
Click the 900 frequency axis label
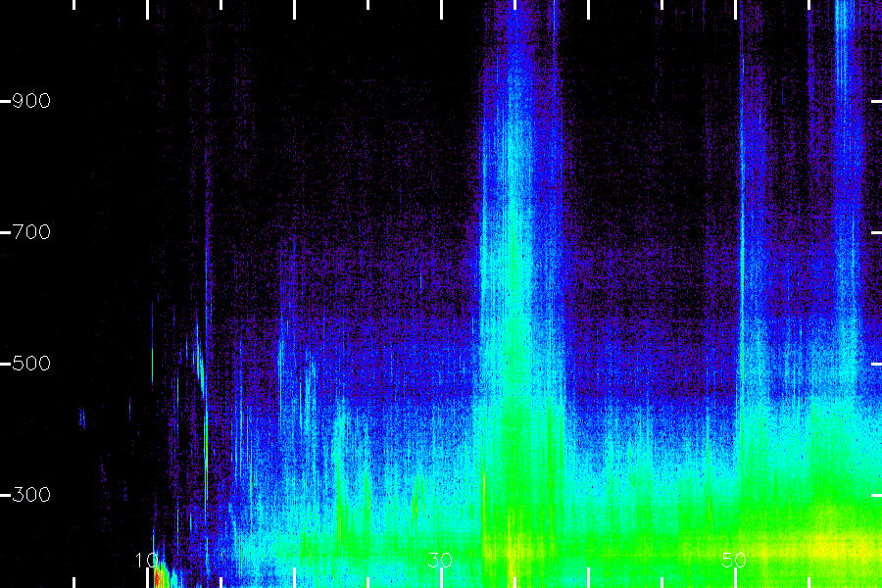pyautogui.click(x=31, y=101)
